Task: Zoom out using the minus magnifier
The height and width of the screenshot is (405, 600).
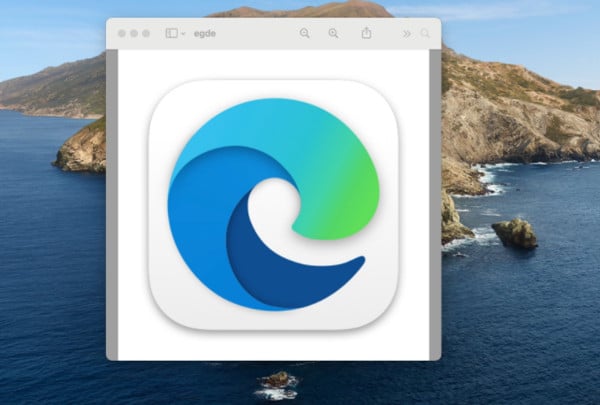Action: (305, 33)
